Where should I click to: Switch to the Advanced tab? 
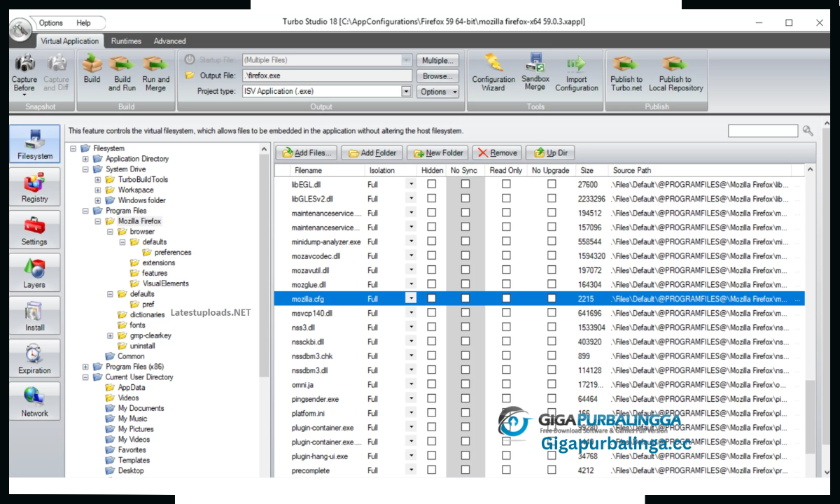pyautogui.click(x=170, y=41)
